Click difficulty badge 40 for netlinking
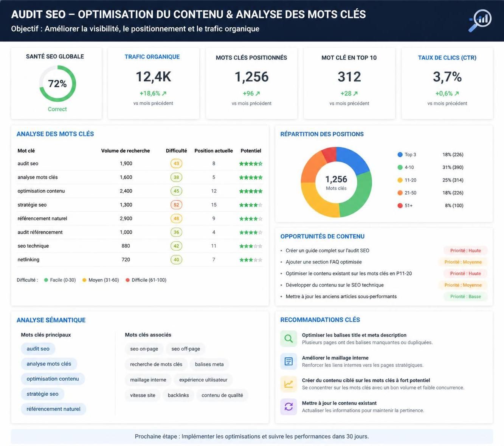This screenshot has width=504, height=446. coord(176,260)
